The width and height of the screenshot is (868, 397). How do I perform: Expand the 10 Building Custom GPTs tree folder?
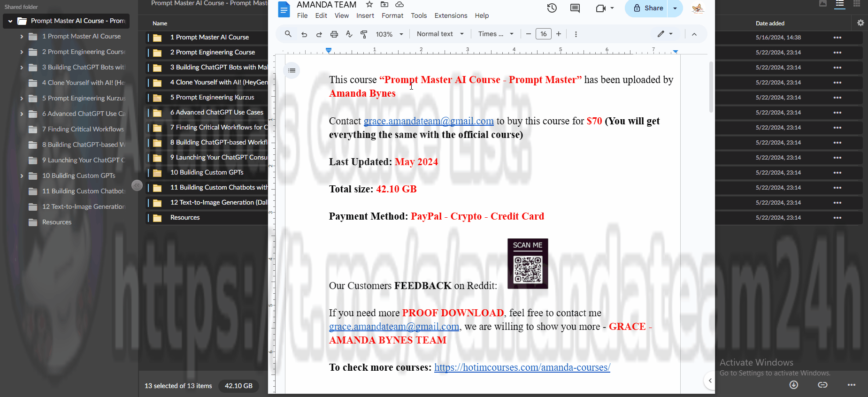pyautogui.click(x=22, y=176)
